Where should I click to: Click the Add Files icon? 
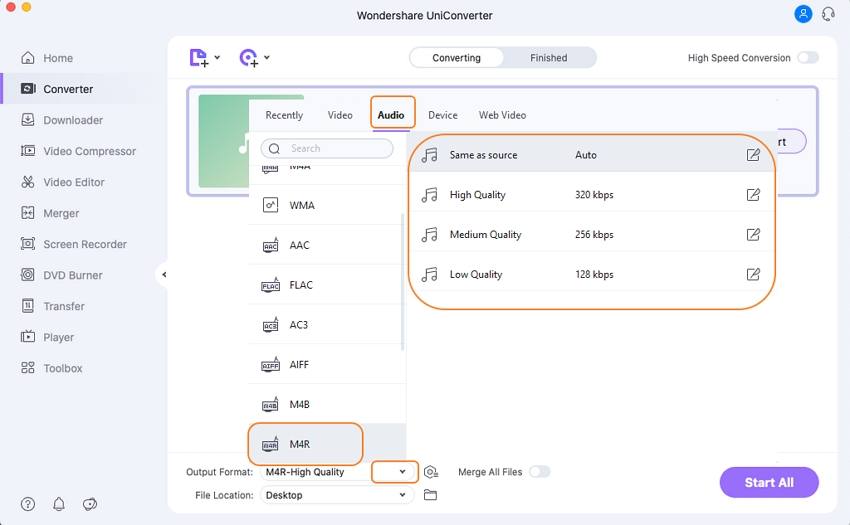198,57
